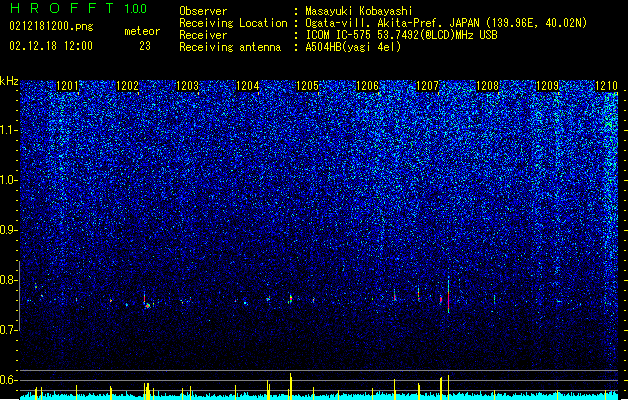Click the 1210 time marker

(607, 86)
